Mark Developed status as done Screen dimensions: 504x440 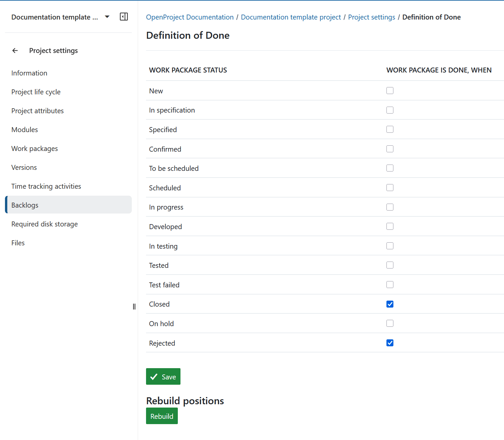[x=390, y=226]
